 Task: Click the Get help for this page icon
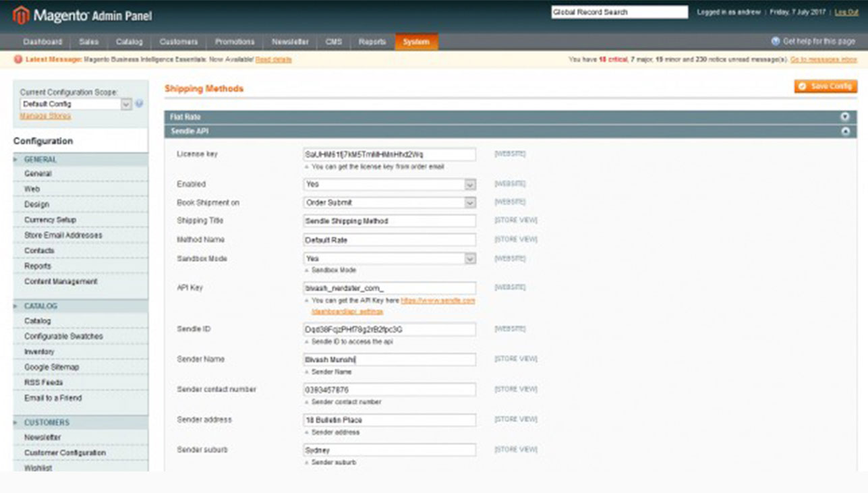(776, 42)
